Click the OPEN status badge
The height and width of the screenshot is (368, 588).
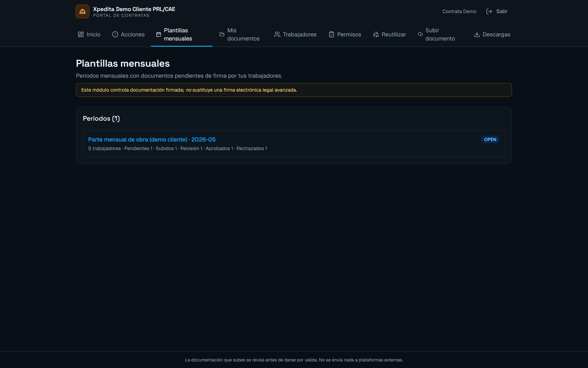490,139
